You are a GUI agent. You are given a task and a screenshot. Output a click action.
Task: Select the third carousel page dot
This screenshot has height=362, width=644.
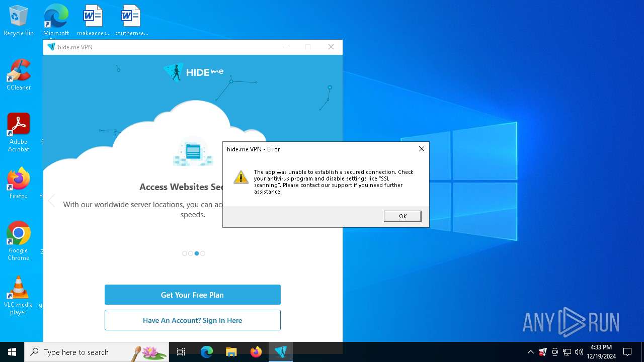point(197,253)
